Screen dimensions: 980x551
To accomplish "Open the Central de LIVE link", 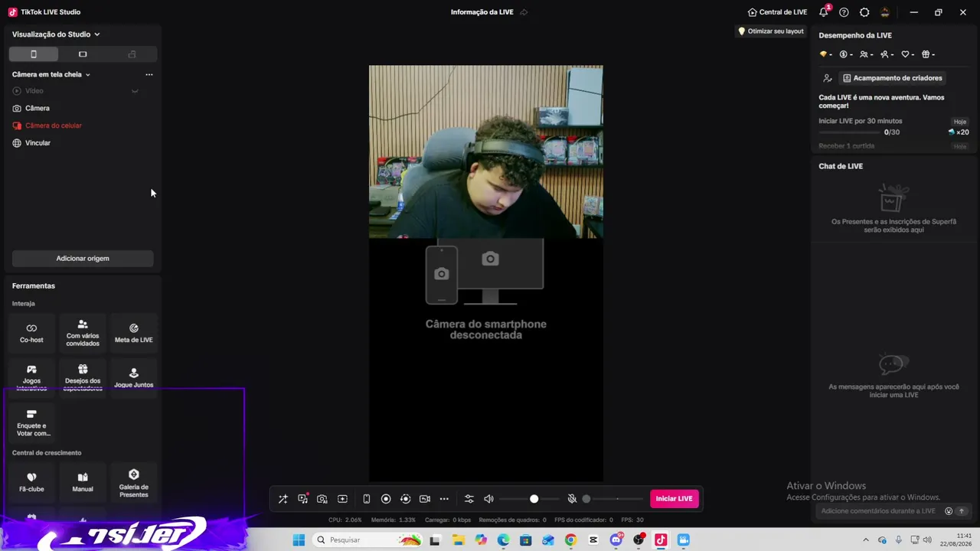I will (x=777, y=12).
